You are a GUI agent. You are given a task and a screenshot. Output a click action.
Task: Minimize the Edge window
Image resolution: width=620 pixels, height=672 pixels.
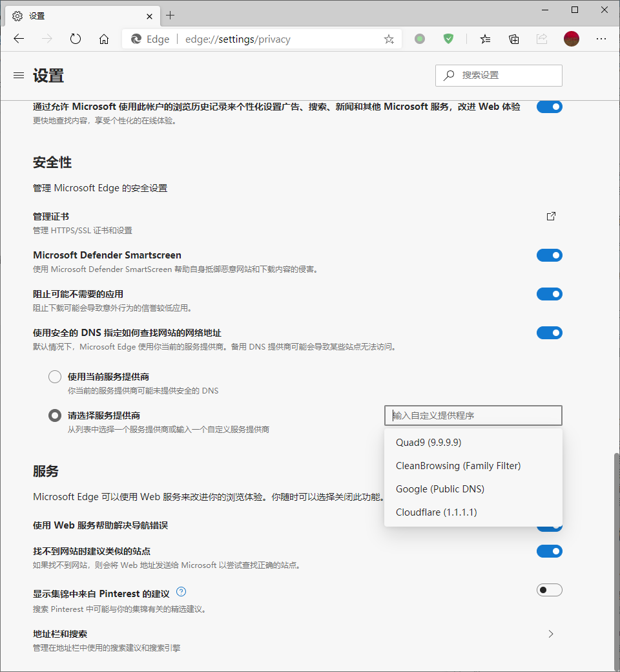tap(545, 10)
